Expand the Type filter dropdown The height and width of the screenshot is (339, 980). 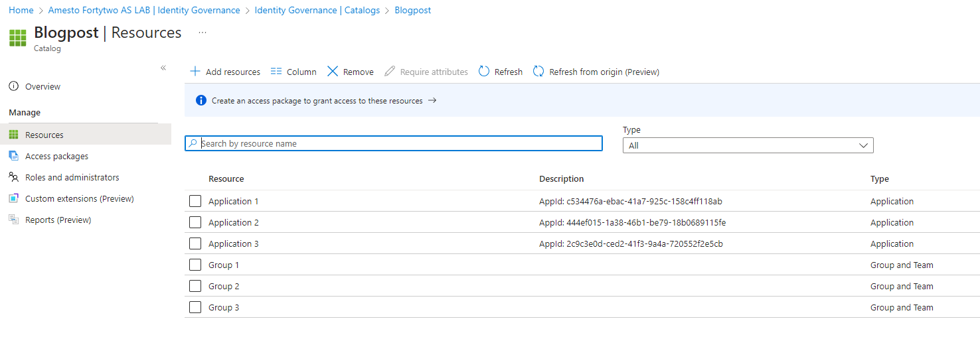(748, 145)
